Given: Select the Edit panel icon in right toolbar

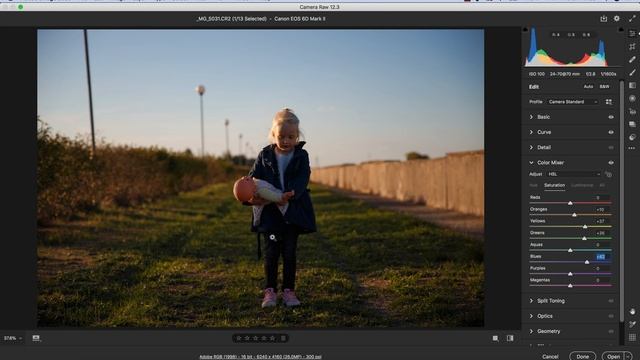Looking at the screenshot, I should (632, 33).
